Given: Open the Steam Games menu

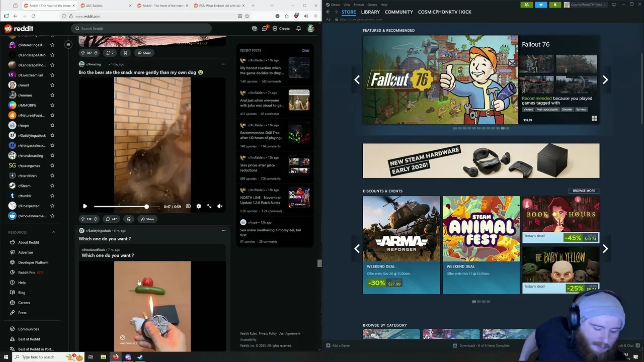Looking at the screenshot, I should point(372,5).
